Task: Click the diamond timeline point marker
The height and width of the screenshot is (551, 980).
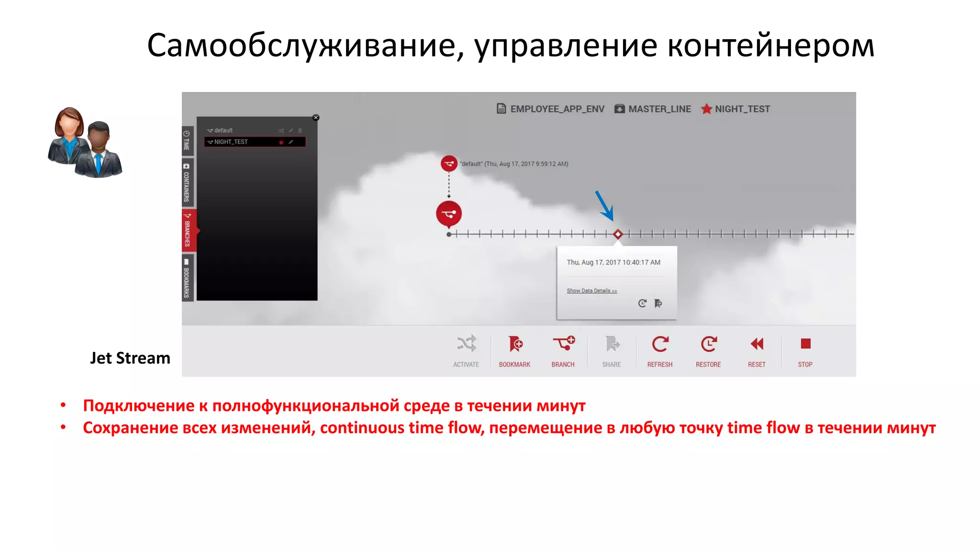Action: [x=618, y=234]
